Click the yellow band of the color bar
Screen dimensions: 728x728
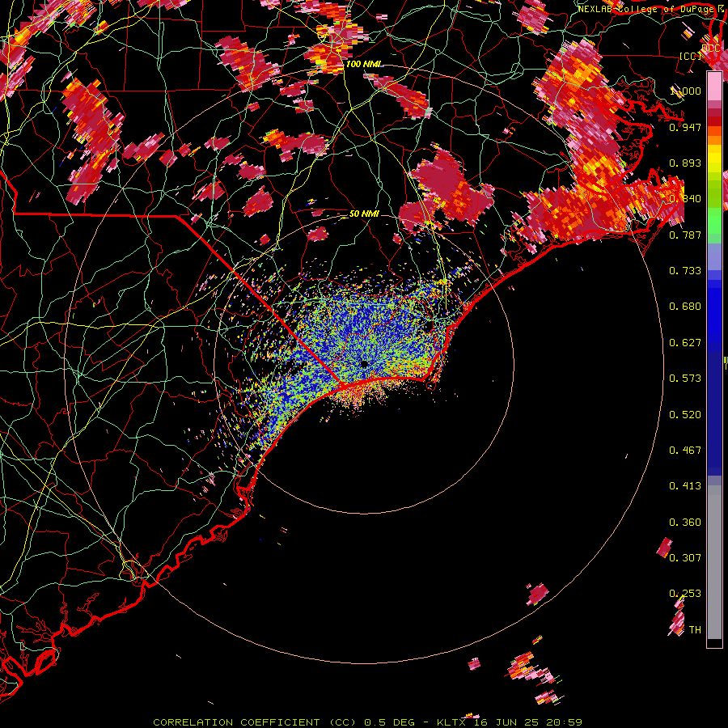pyautogui.click(x=714, y=159)
